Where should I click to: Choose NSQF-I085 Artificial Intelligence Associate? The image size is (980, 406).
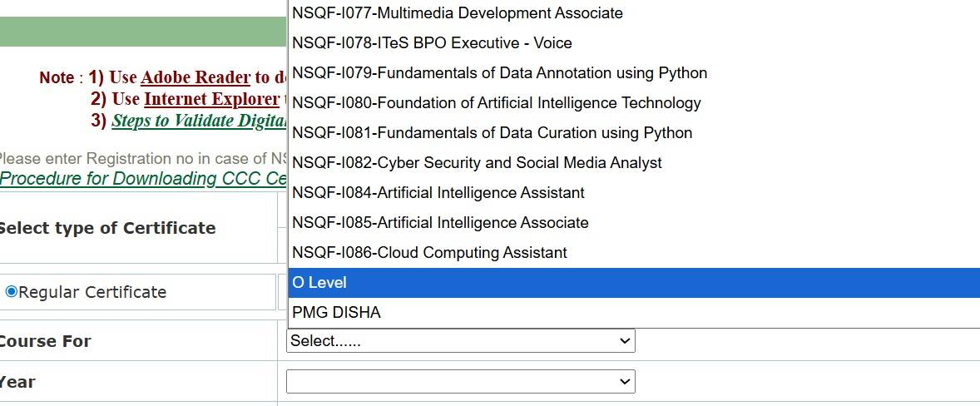click(440, 223)
